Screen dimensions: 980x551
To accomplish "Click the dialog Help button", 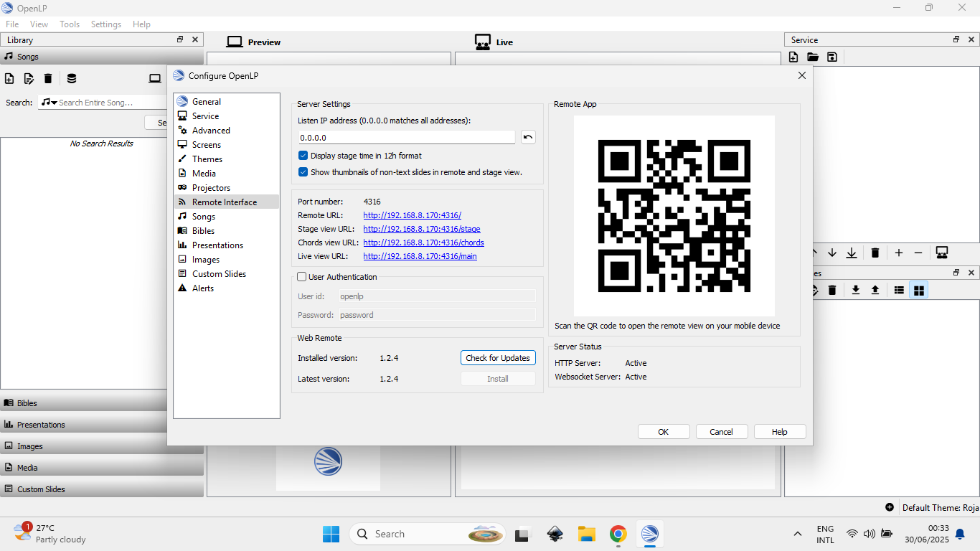I will (x=780, y=432).
